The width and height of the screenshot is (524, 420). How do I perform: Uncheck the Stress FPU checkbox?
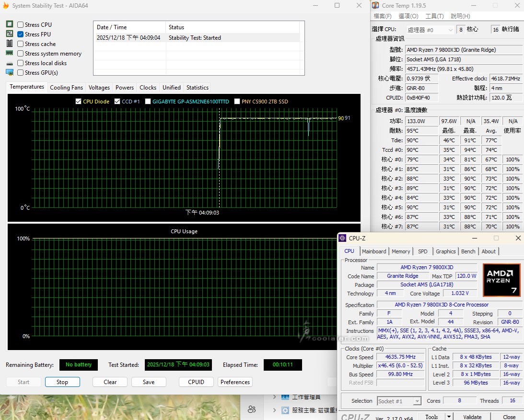pos(21,34)
